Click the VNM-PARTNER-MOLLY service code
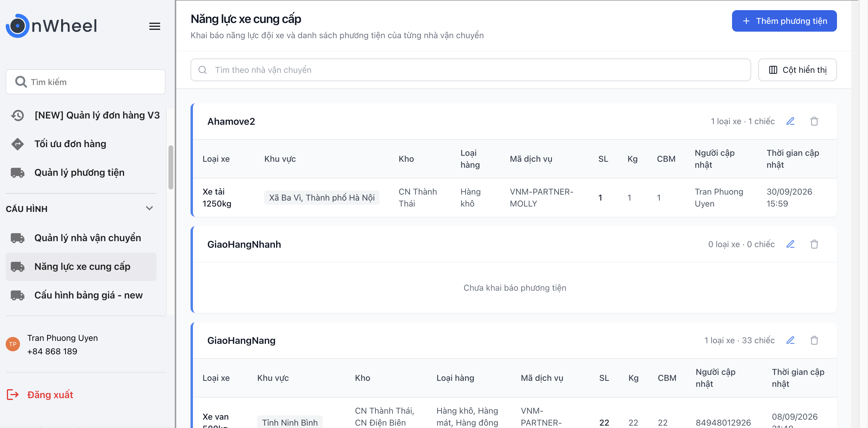868x428 pixels. (x=541, y=198)
